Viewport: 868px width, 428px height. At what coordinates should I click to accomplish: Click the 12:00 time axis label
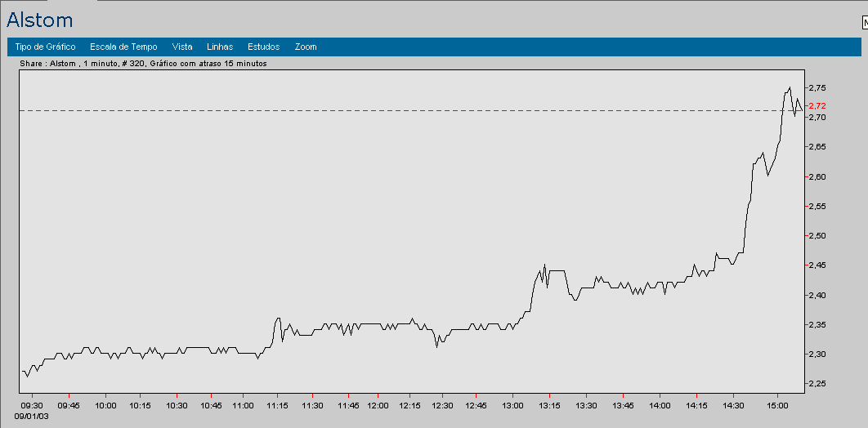point(378,405)
